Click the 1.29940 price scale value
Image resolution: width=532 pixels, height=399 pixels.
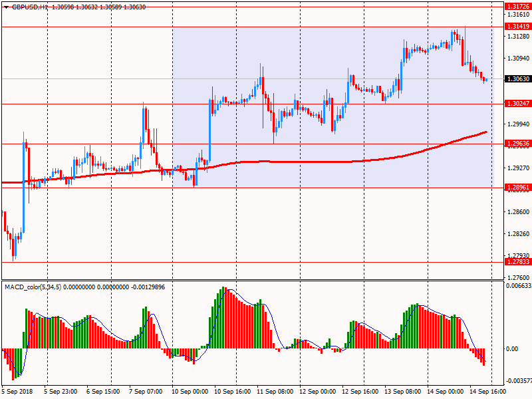point(519,124)
